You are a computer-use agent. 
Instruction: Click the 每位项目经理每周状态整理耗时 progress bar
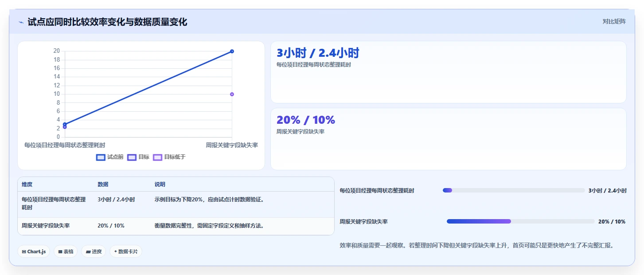coord(514,190)
